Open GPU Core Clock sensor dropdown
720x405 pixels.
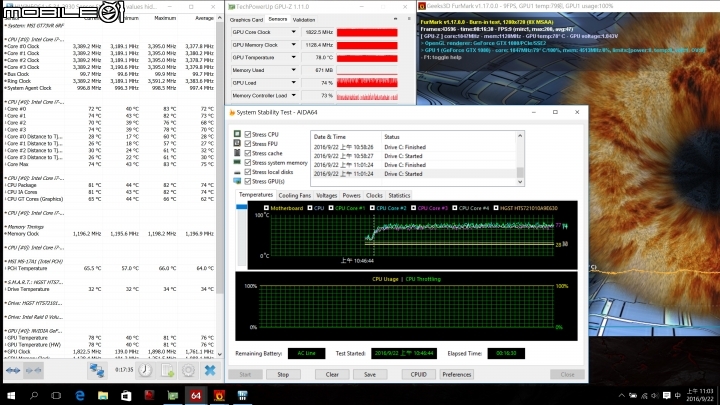293,32
